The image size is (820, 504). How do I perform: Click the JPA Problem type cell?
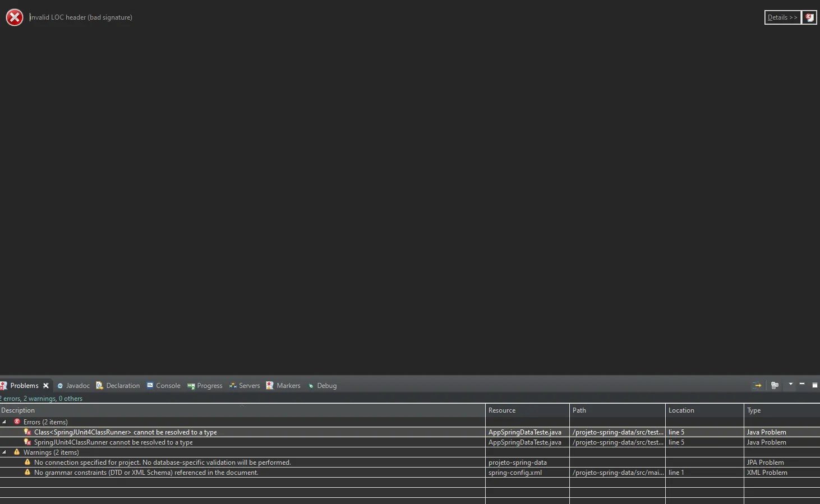pos(782,463)
